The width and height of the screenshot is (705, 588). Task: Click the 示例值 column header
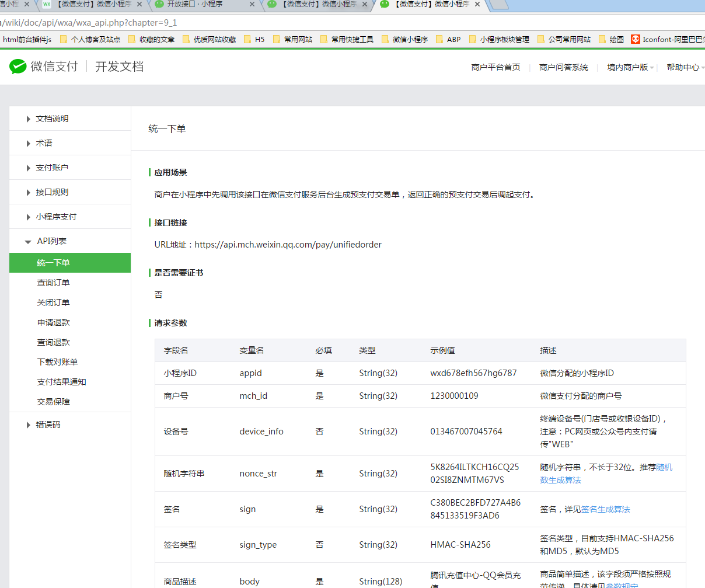tap(442, 350)
